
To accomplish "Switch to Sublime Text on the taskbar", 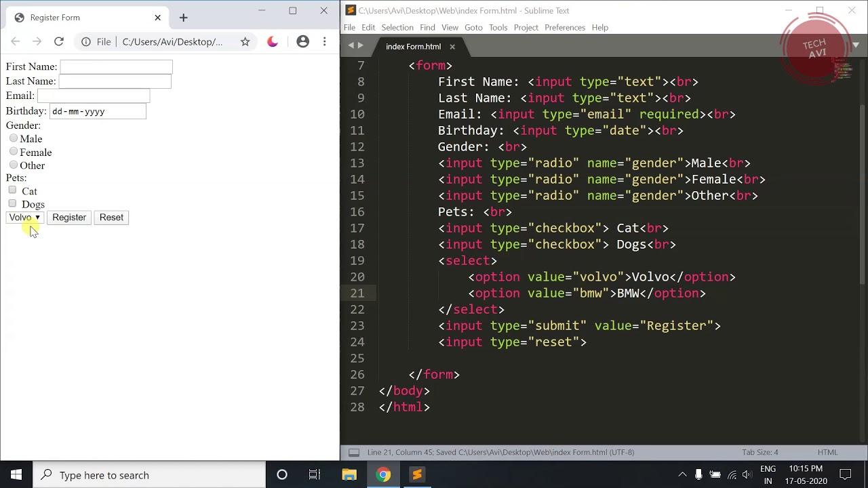I will click(x=417, y=475).
